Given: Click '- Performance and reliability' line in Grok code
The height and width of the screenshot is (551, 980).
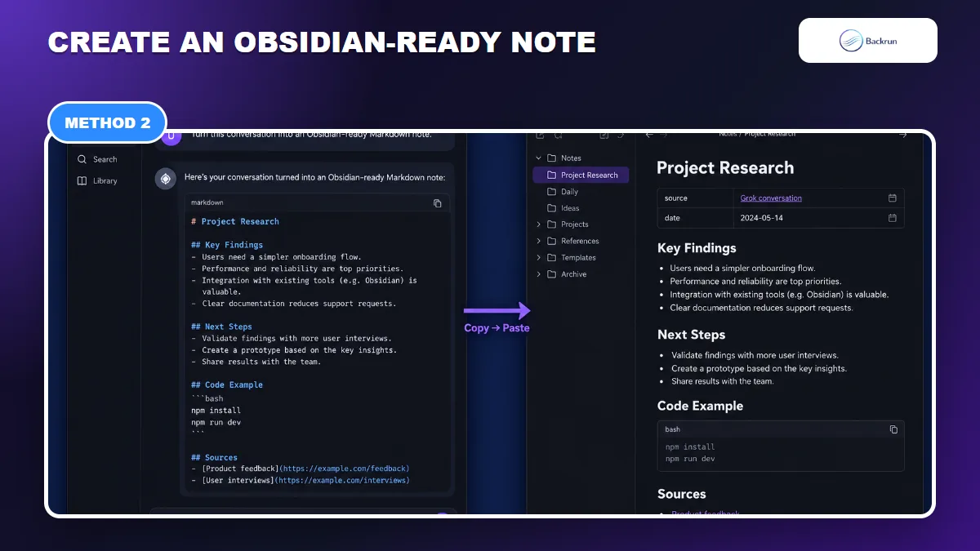Looking at the screenshot, I should tap(297, 269).
